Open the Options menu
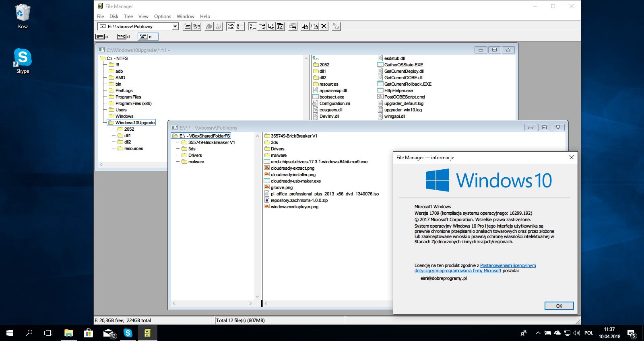644x341 pixels. tap(163, 16)
